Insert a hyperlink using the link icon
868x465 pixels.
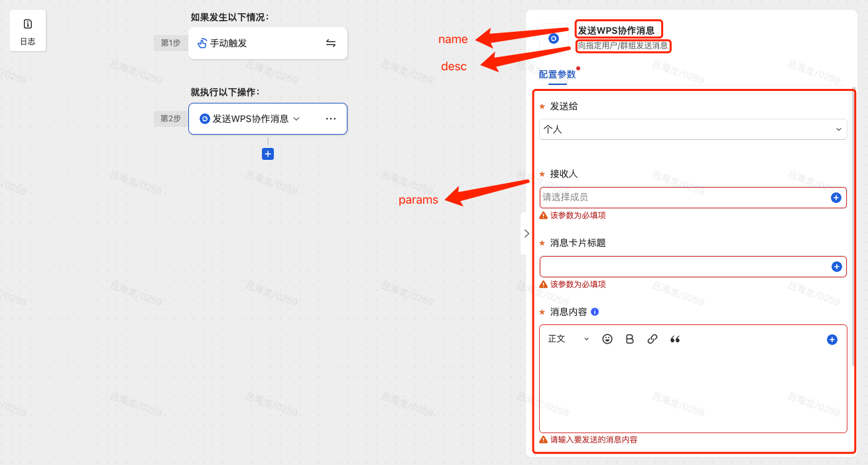click(652, 339)
